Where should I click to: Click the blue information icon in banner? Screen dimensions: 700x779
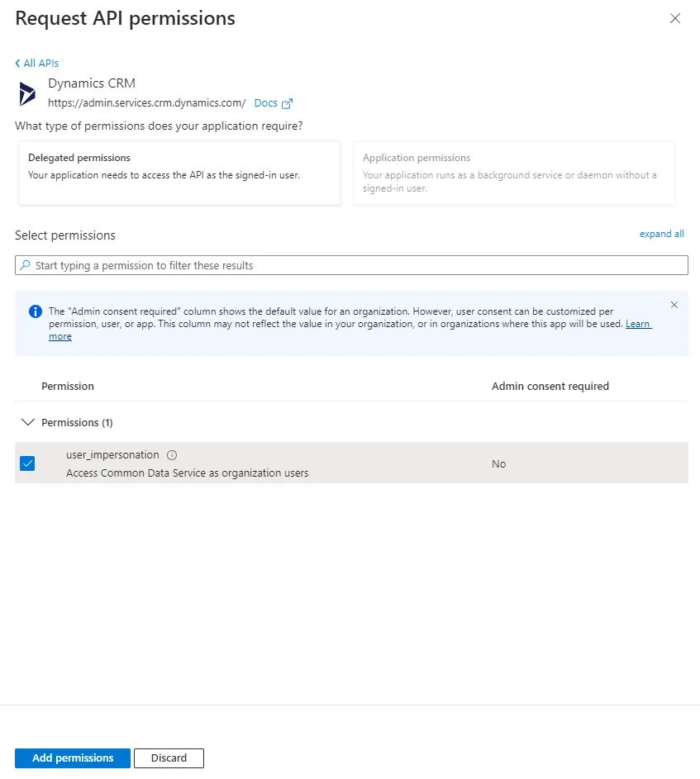pos(36,311)
